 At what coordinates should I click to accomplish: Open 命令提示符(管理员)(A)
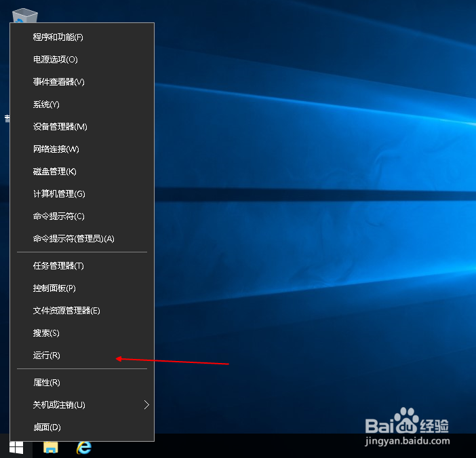coord(82,239)
